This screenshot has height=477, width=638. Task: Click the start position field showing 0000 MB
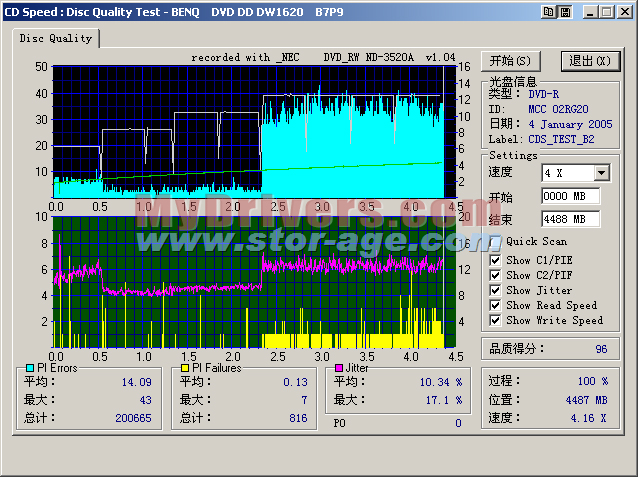[x=570, y=196]
